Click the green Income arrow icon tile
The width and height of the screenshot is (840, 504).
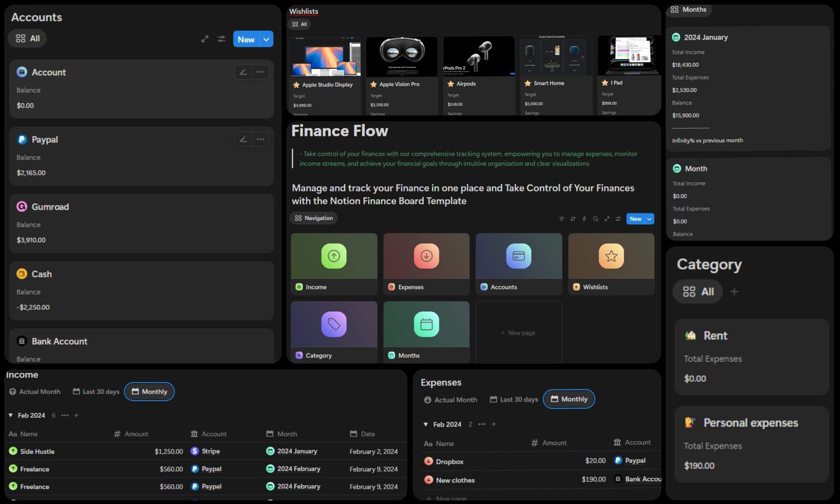(334, 256)
